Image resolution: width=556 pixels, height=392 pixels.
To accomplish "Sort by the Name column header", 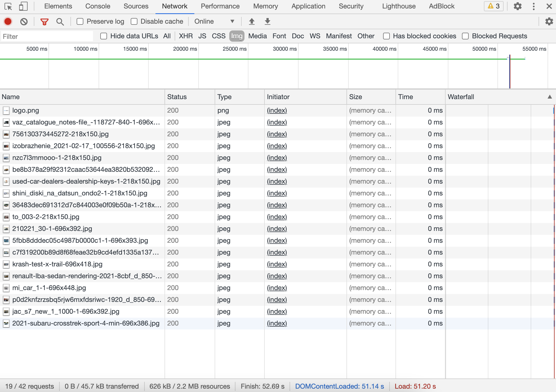I will [x=82, y=97].
